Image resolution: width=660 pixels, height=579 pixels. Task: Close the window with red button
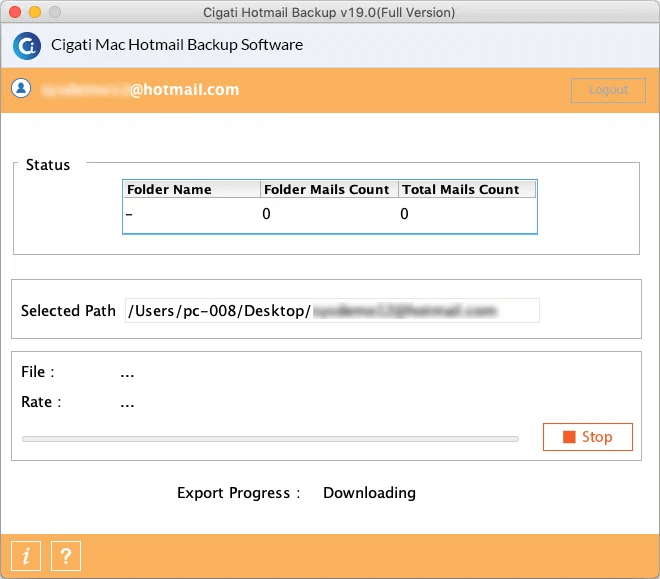tap(15, 12)
